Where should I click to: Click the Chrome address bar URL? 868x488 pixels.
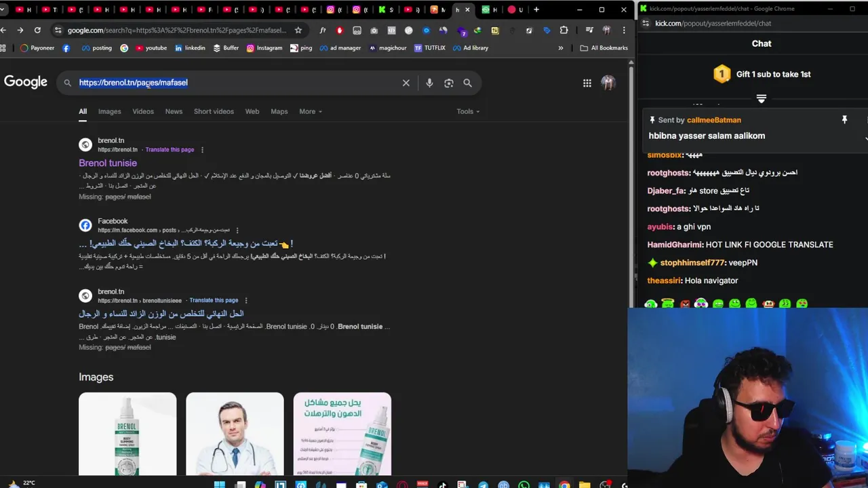(x=176, y=30)
